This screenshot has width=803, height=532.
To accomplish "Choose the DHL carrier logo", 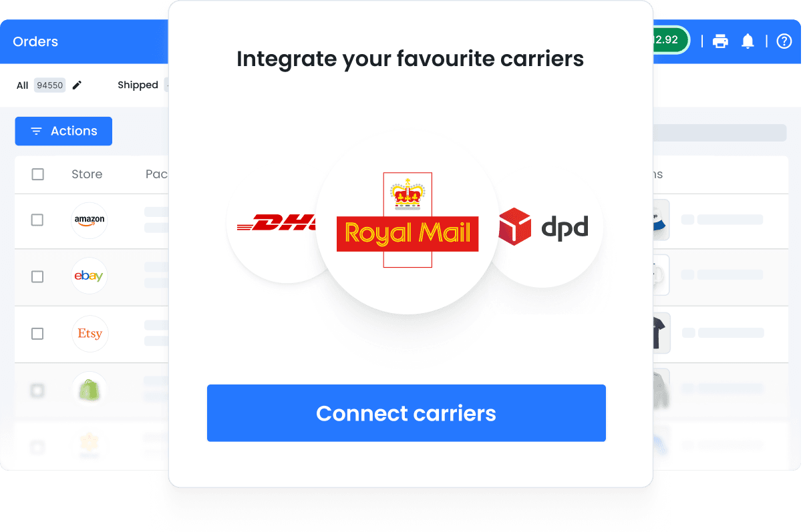I will pyautogui.click(x=277, y=222).
